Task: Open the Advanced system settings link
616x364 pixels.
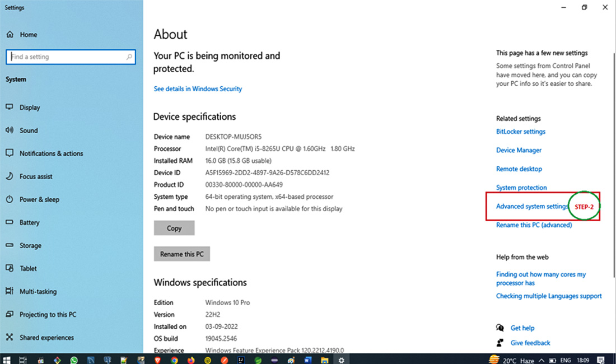Action: tap(531, 207)
